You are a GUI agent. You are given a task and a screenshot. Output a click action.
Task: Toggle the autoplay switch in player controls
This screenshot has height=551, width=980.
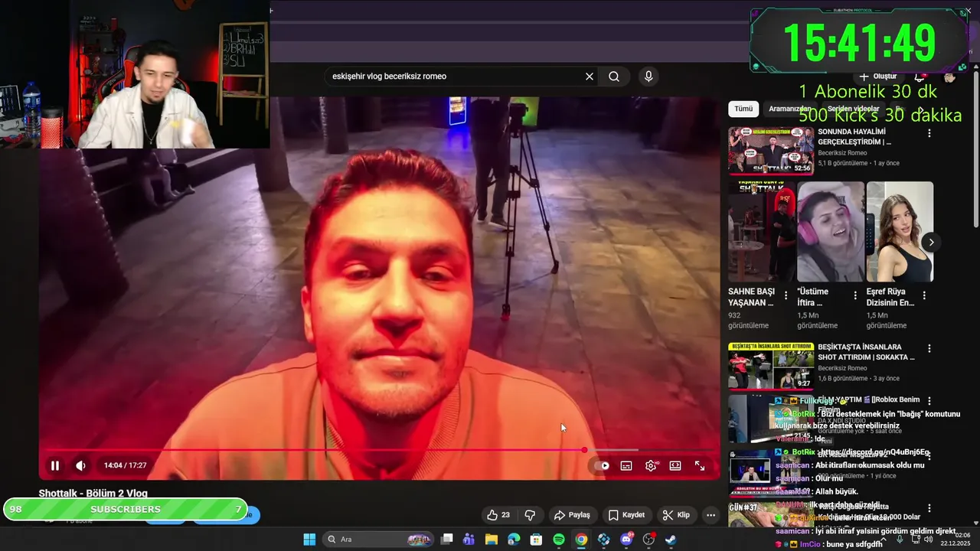602,465
